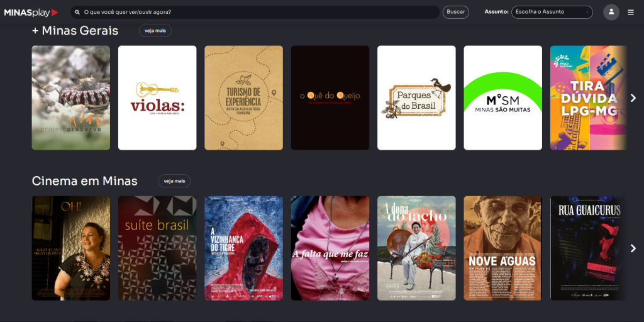Open the hamburger menu
The image size is (644, 322).
tap(631, 12)
